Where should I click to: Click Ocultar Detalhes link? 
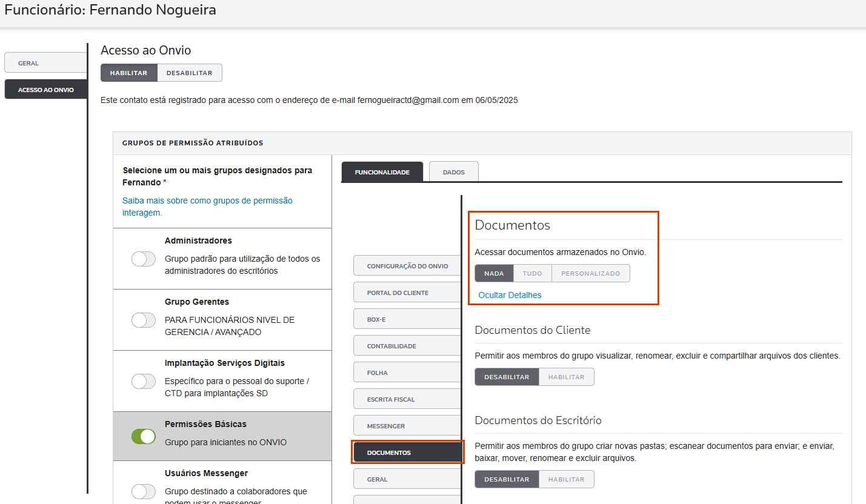pos(510,295)
